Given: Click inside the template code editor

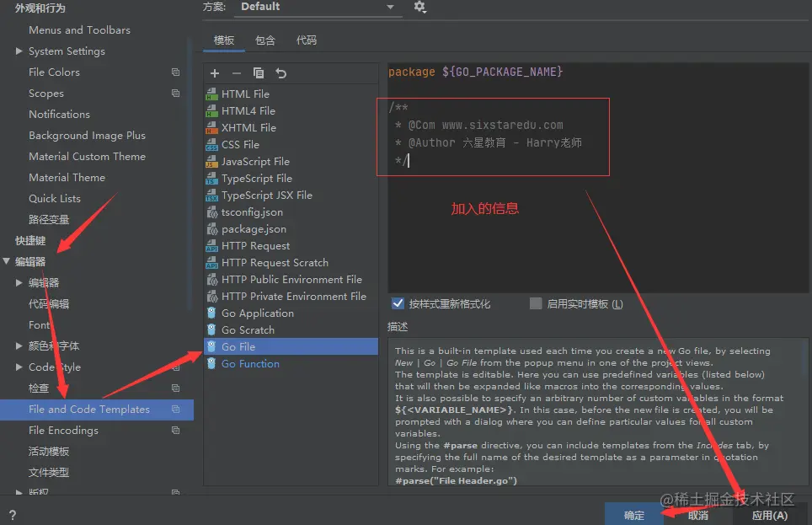Looking at the screenshot, I should (597, 177).
